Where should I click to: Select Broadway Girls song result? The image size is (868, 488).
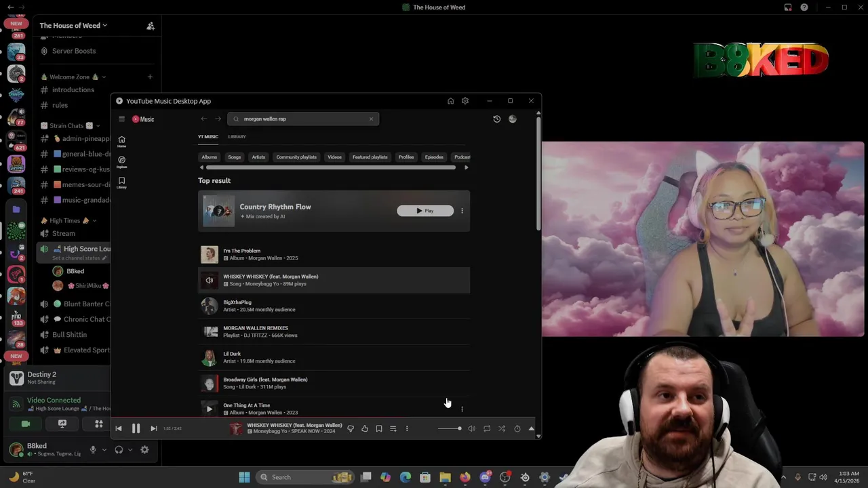pyautogui.click(x=334, y=383)
